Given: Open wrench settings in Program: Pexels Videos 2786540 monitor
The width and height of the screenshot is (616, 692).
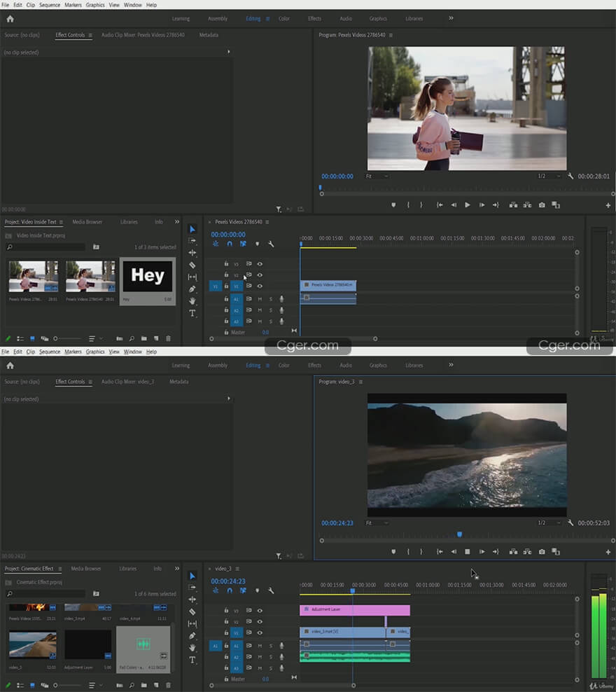Looking at the screenshot, I should pos(570,177).
